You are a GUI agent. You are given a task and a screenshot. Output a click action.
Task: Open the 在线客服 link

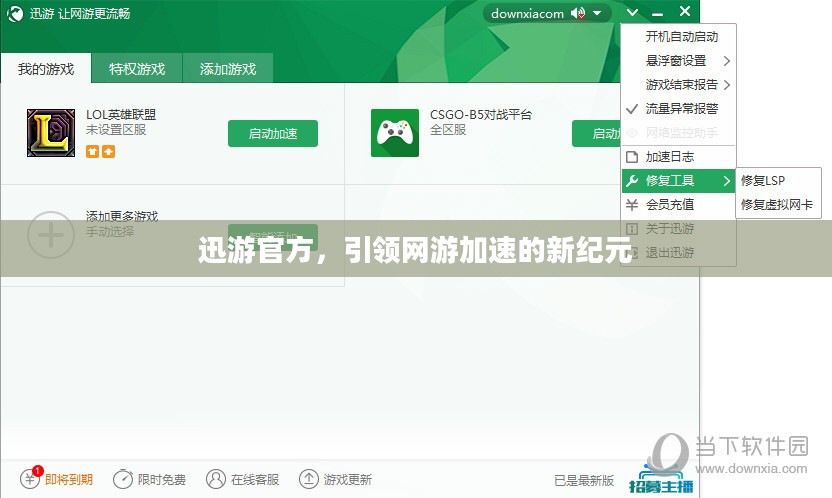point(255,479)
